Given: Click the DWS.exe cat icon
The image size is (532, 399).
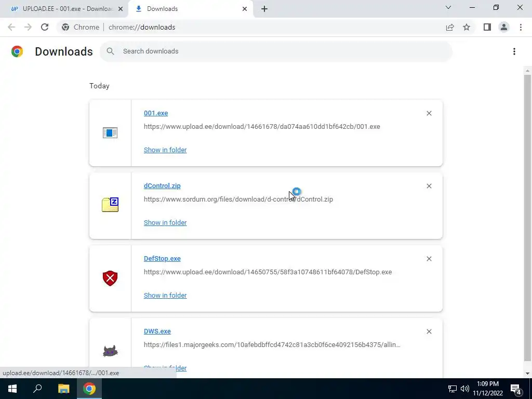Looking at the screenshot, I should click(110, 351).
